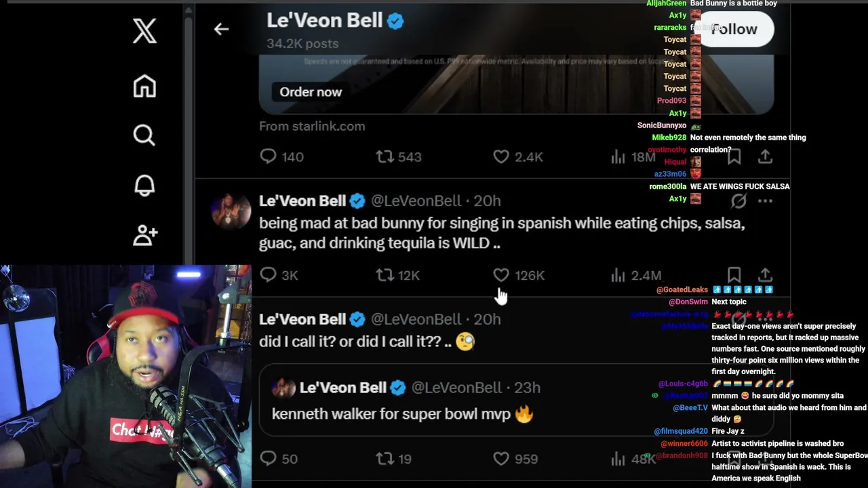
Task: Open the X logo home link
Action: pos(144,31)
